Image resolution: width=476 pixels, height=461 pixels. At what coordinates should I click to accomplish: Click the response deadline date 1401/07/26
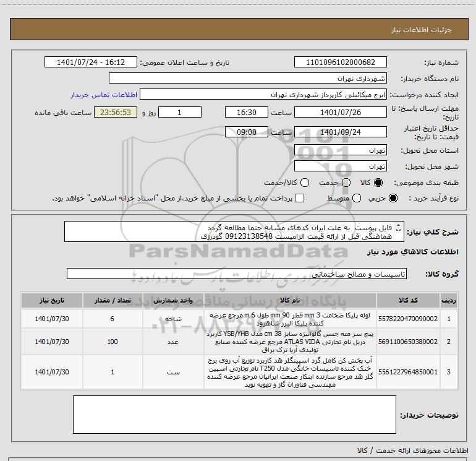(x=340, y=112)
